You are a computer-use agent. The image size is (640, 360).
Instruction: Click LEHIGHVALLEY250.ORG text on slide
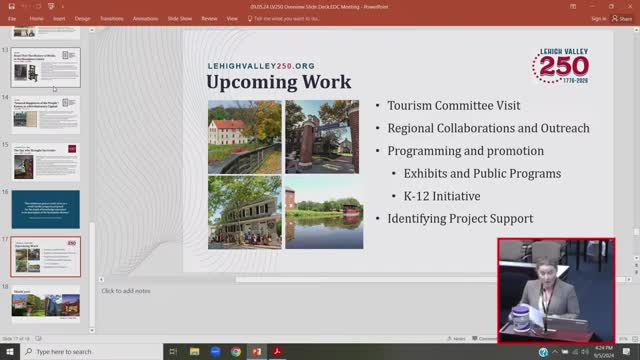(261, 66)
